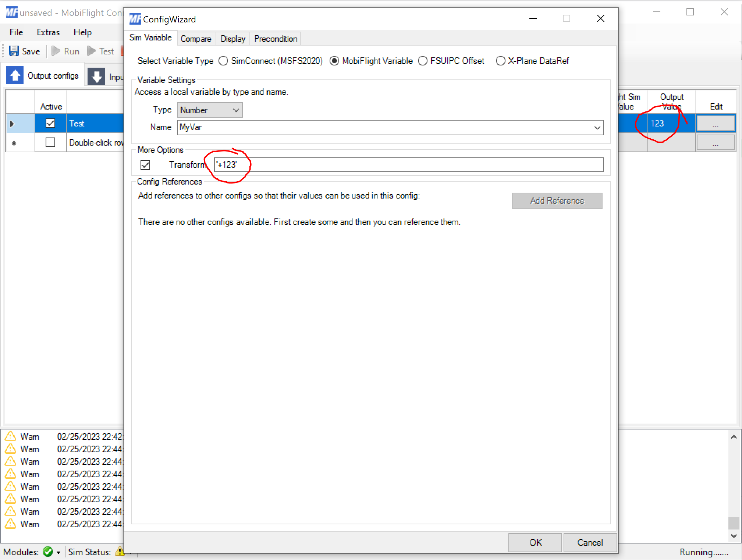
Task: Open the Extras menu
Action: (48, 32)
